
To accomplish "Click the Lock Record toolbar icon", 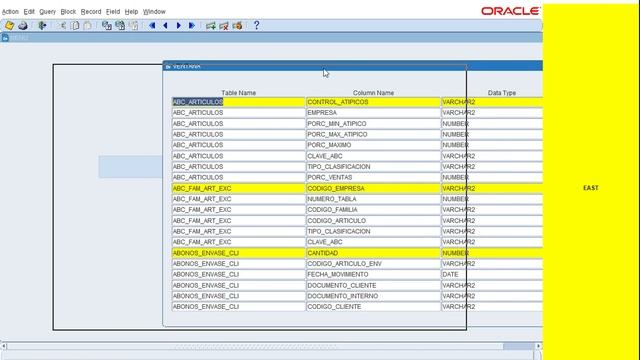I will (x=237, y=26).
